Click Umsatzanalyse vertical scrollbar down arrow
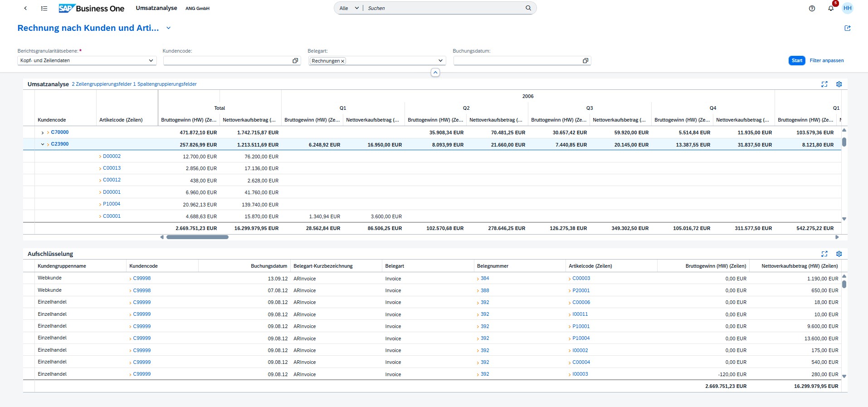The height and width of the screenshot is (407, 868). (x=844, y=219)
